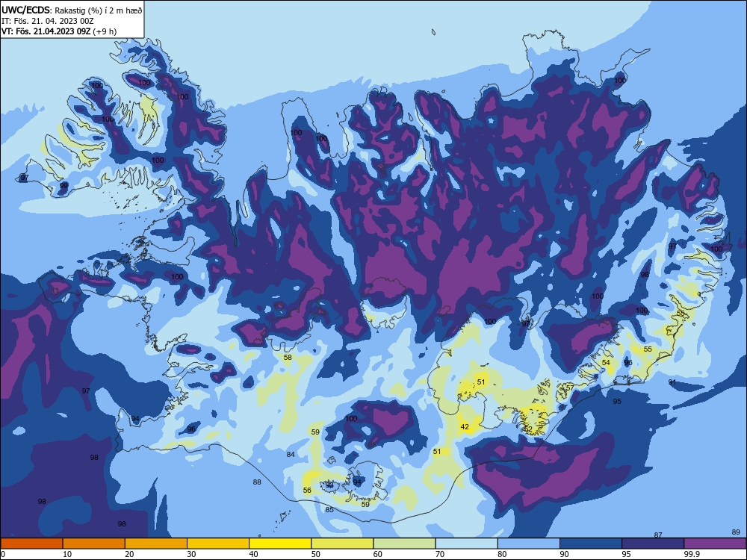This screenshot has height=560, width=747.
Task: Click the legend tick label '90'
Action: click(565, 554)
